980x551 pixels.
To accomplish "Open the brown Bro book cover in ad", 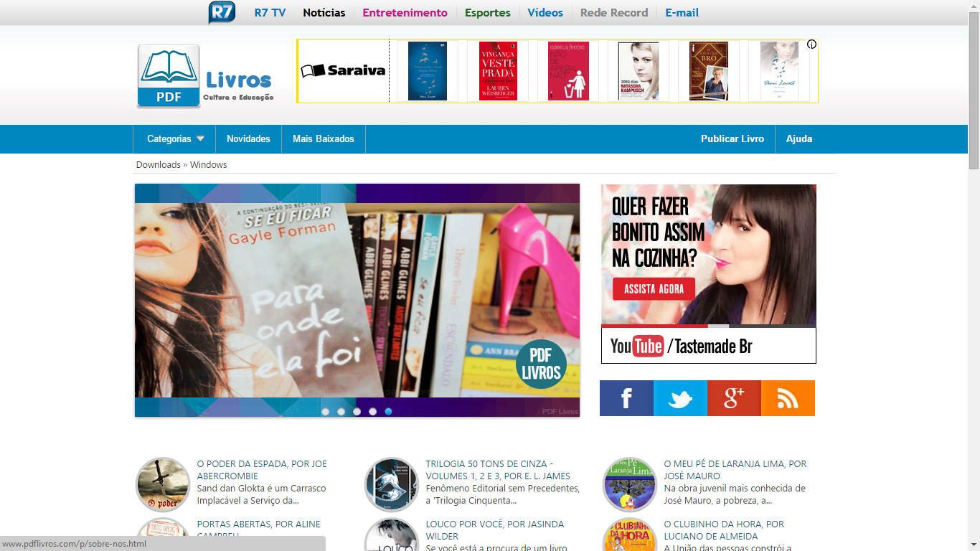I will (709, 71).
